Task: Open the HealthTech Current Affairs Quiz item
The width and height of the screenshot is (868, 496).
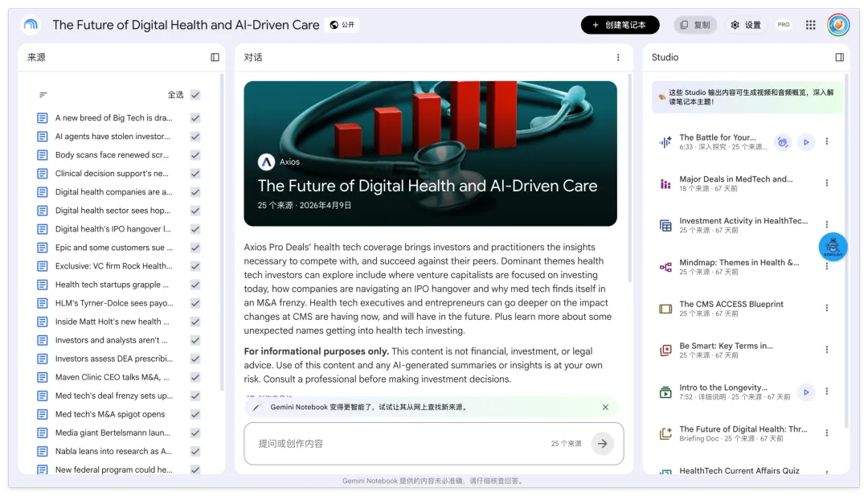Action: [739, 470]
